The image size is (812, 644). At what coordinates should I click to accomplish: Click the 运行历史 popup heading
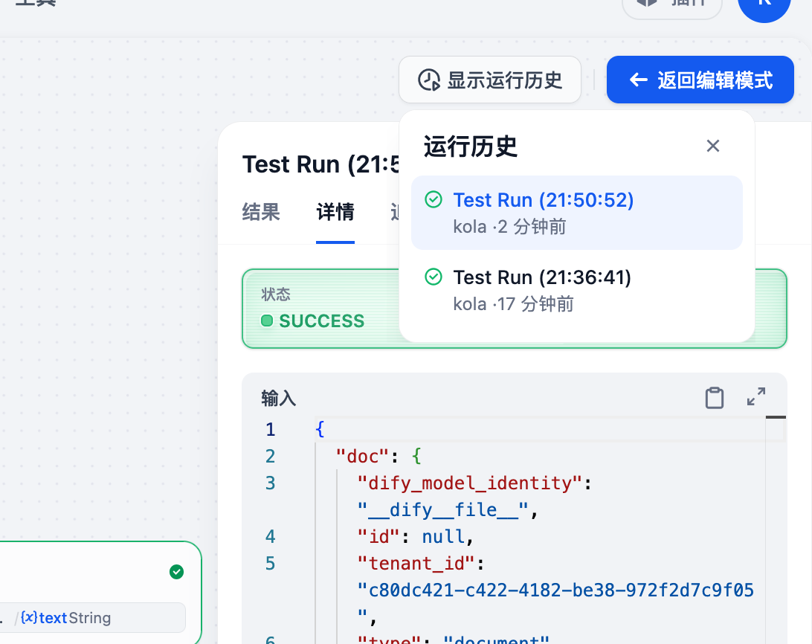pyautogui.click(x=470, y=146)
